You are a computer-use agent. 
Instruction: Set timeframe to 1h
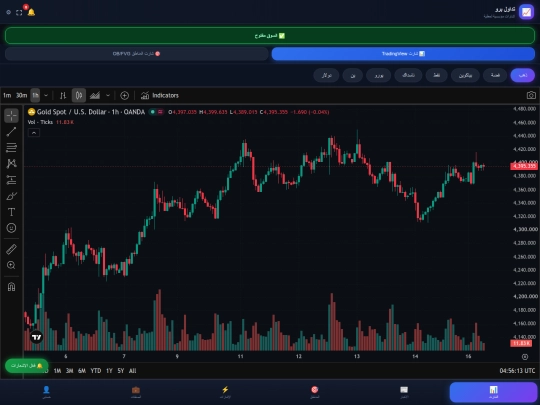coord(35,95)
